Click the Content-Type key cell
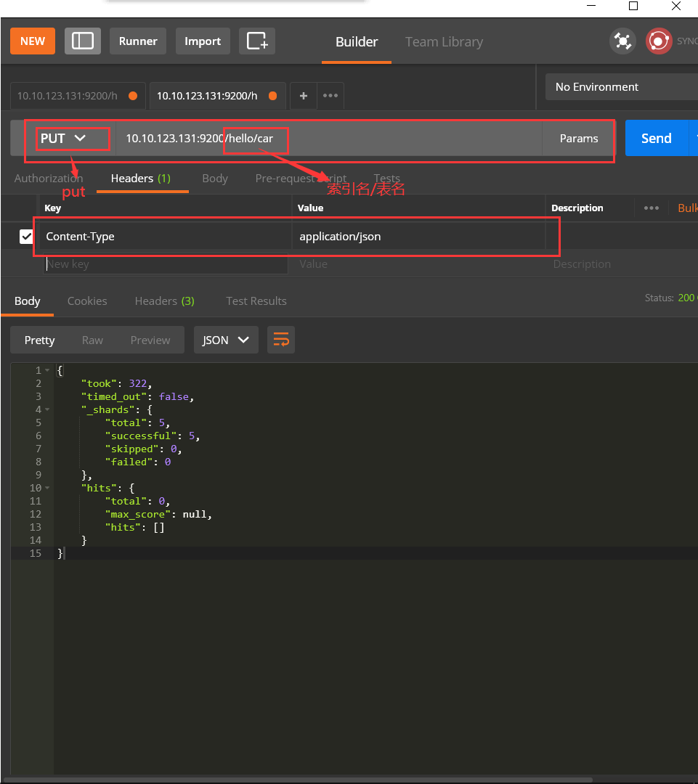698x784 pixels. coord(166,237)
